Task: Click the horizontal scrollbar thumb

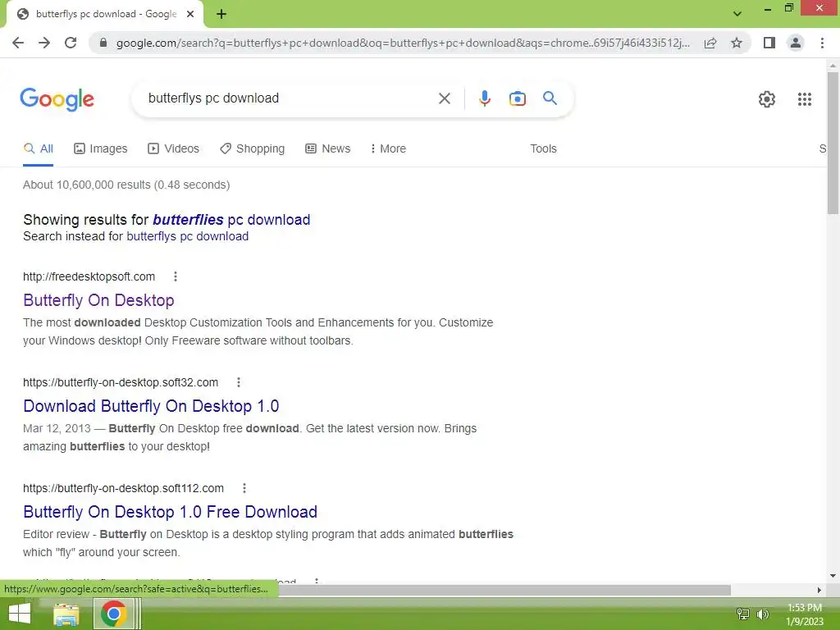Action: pyautogui.click(x=504, y=590)
